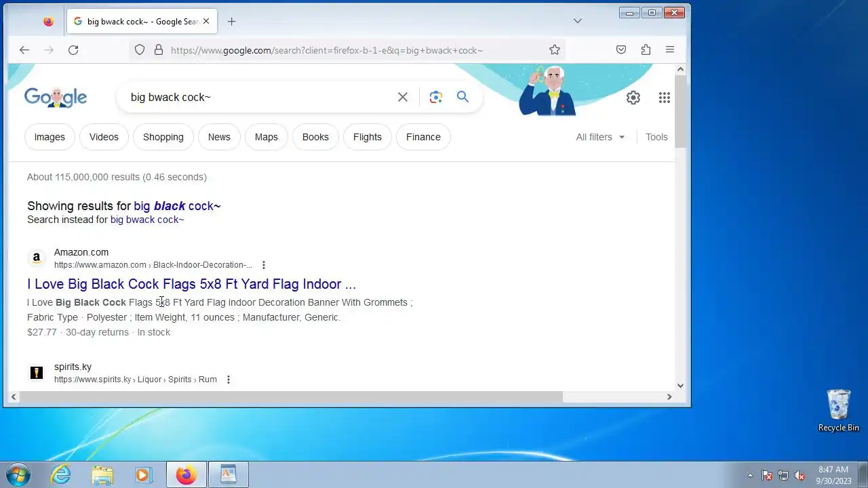
Task: Click the results count text
Action: click(x=117, y=177)
